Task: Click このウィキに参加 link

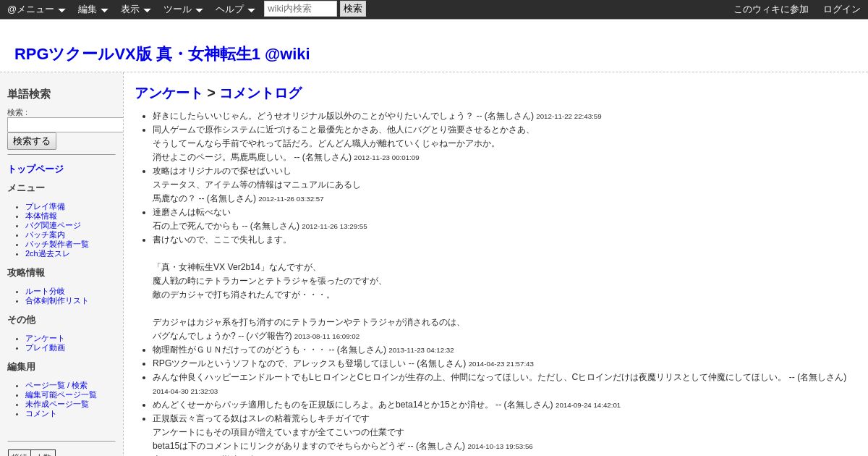Action: (x=771, y=9)
